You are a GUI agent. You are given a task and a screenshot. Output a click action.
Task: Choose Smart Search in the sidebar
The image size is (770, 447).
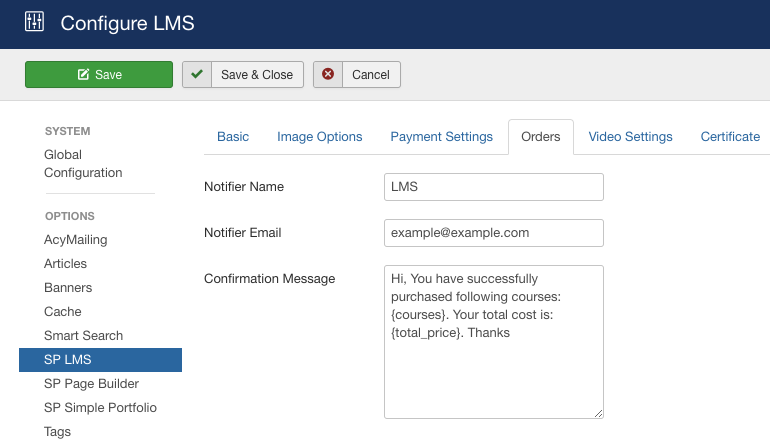coord(83,336)
